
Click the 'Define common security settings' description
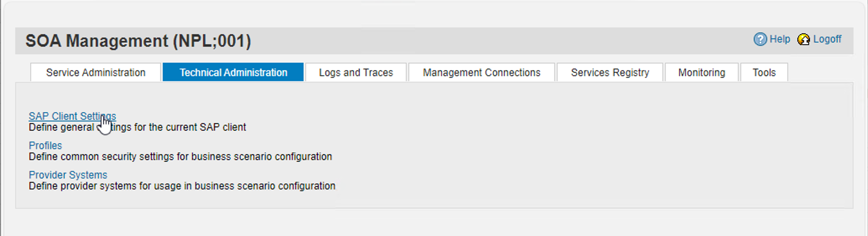[x=180, y=157]
